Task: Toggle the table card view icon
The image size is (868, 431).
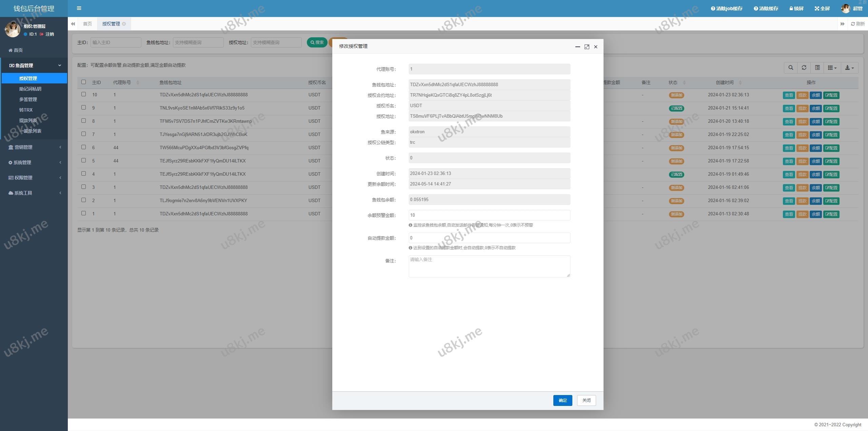Action: 817,67
